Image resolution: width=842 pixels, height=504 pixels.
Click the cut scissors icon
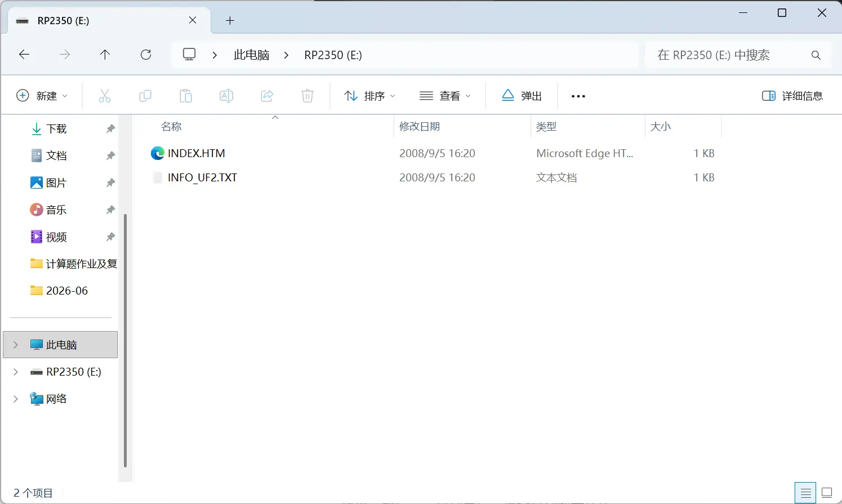click(x=105, y=96)
